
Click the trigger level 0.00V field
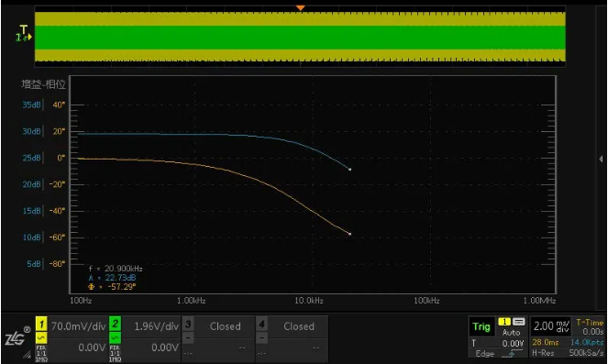[x=513, y=344]
